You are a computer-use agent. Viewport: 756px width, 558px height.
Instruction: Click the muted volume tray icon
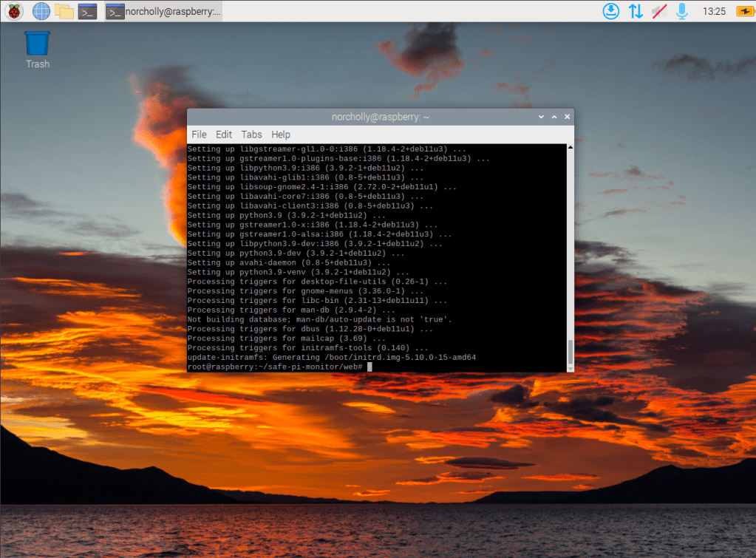pyautogui.click(x=658, y=11)
